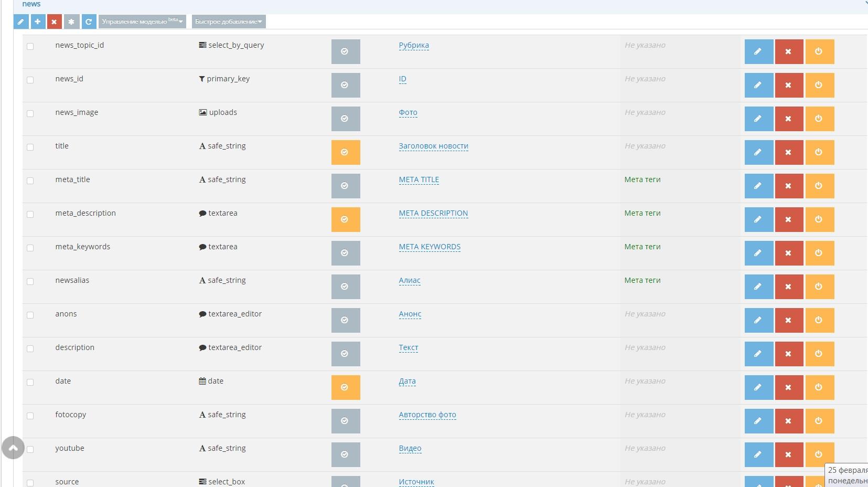Click the META DESCRIPTION label link
Viewport: 868px width, 487px height.
point(433,213)
